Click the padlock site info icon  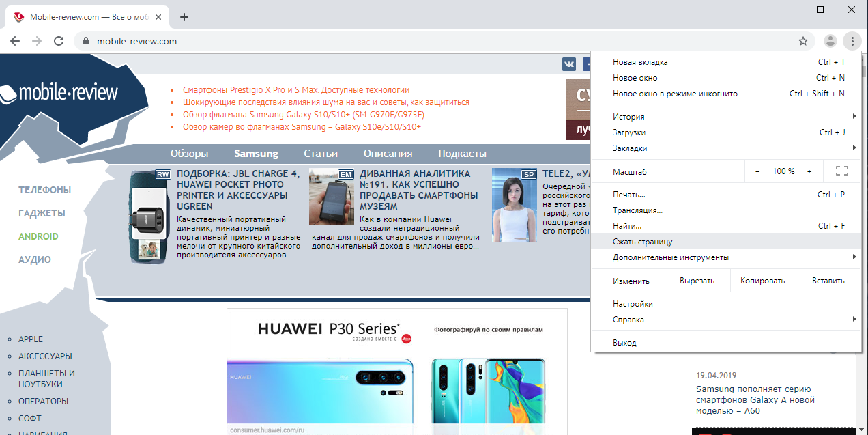85,41
